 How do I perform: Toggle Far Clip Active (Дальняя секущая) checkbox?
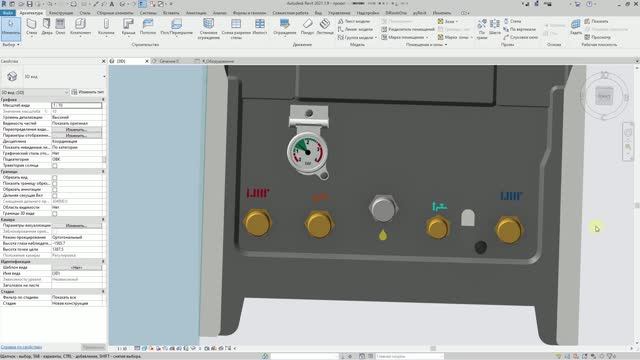click(x=55, y=196)
